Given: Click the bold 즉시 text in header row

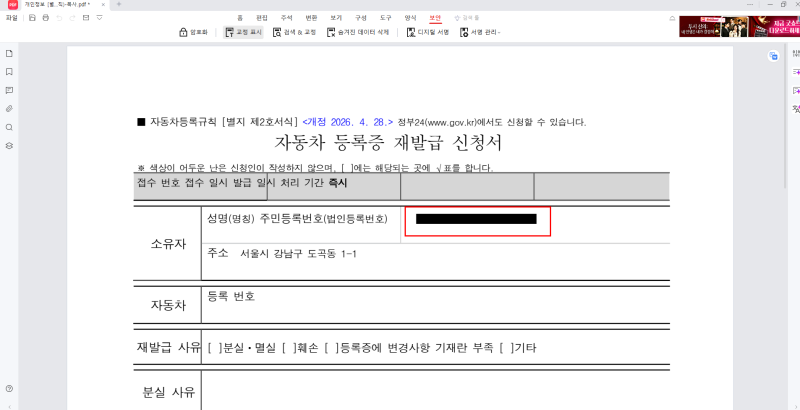Looking at the screenshot, I should 338,183.
